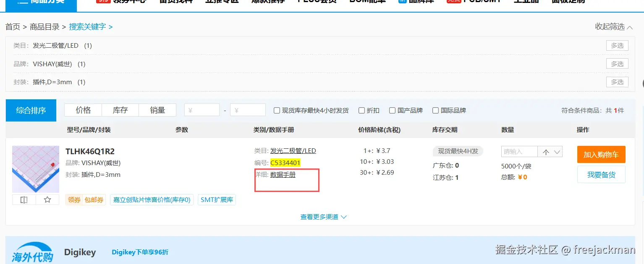The image size is (644, 264).
Task: Switch to the 价格 sorting tab
Action: click(83, 110)
